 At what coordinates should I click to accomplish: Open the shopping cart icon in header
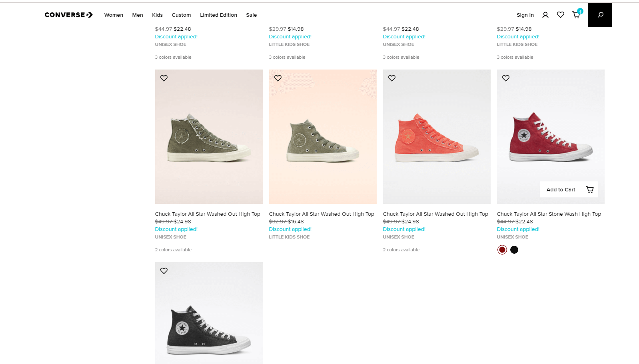tap(577, 15)
